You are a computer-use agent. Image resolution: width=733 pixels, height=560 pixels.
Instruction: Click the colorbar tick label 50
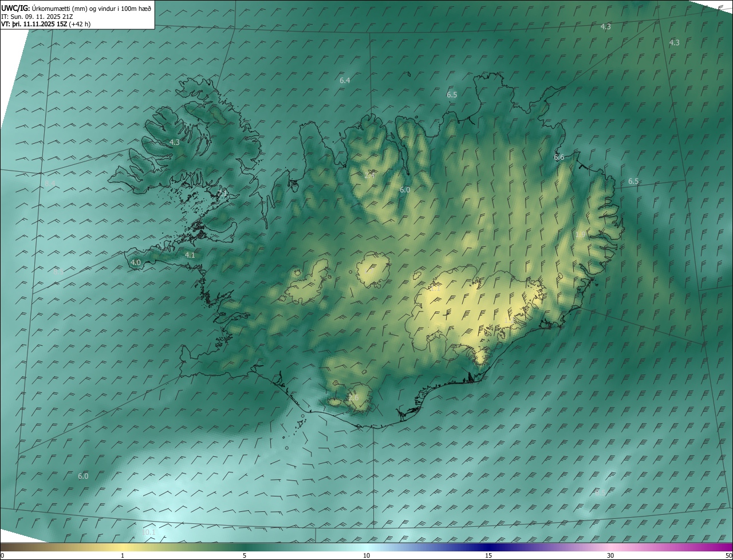point(728,555)
